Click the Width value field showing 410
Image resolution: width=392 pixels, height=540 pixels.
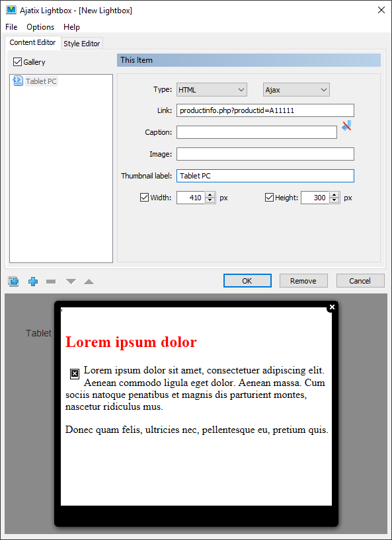pyautogui.click(x=191, y=198)
